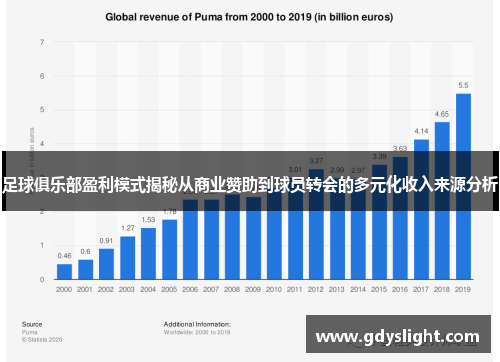Screen dimensions: 500x362
Task: Click the 3.39 value label
Action: coord(379,156)
